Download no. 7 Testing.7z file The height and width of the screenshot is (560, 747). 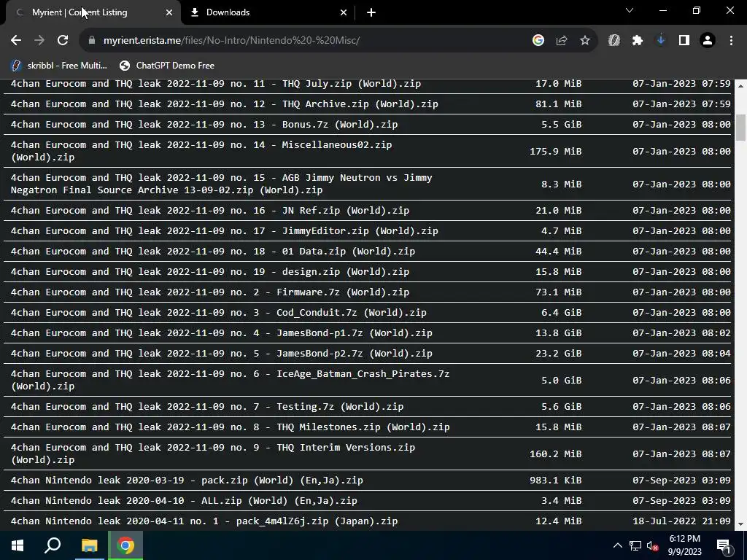207,407
